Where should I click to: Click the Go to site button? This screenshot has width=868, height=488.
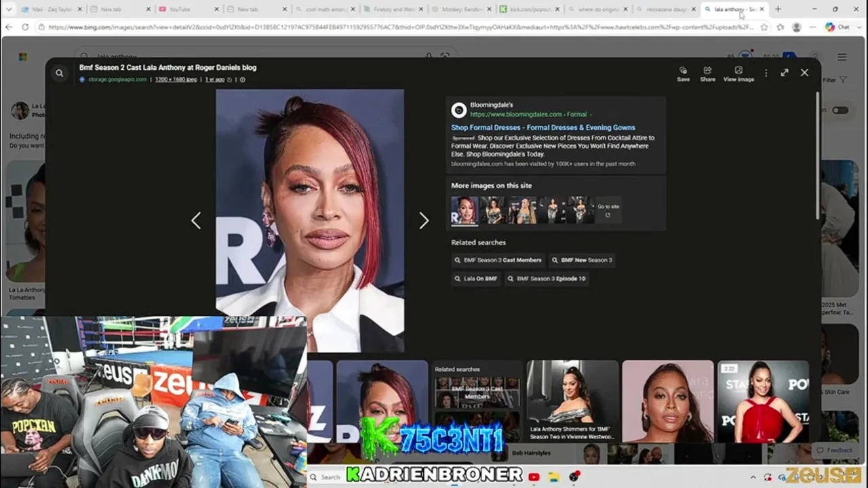[x=608, y=210]
